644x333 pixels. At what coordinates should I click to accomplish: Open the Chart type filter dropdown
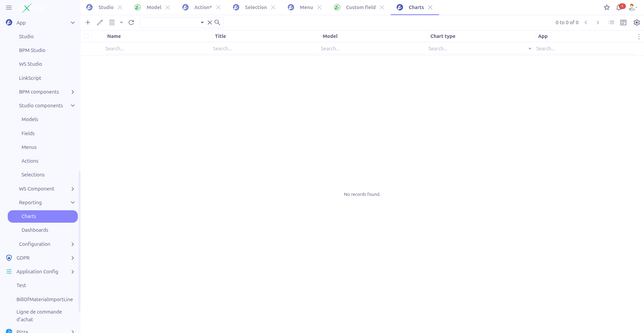coord(530,49)
